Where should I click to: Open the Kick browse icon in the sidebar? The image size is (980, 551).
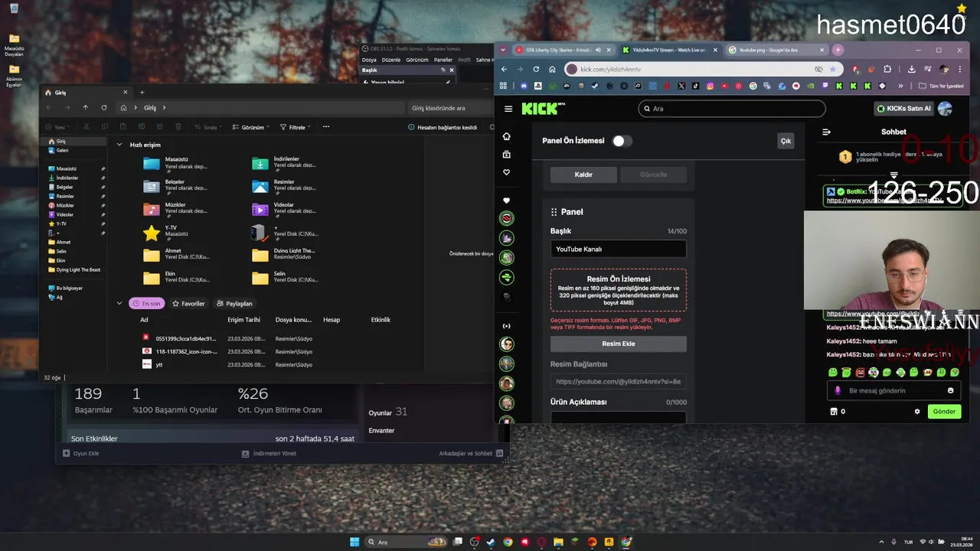506,155
